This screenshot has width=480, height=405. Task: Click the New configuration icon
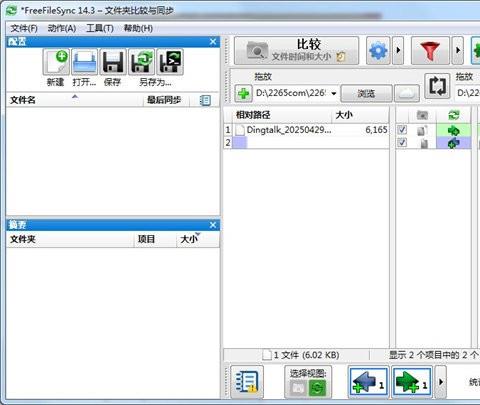pos(56,62)
